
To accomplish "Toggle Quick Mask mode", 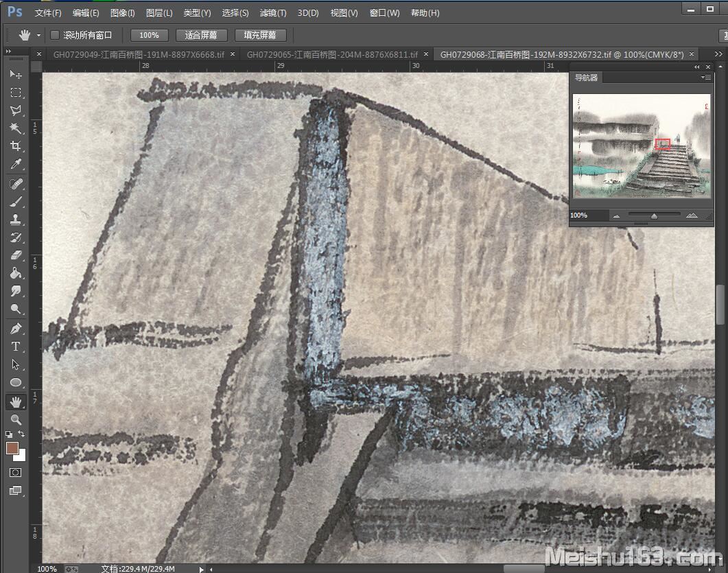I will point(15,473).
